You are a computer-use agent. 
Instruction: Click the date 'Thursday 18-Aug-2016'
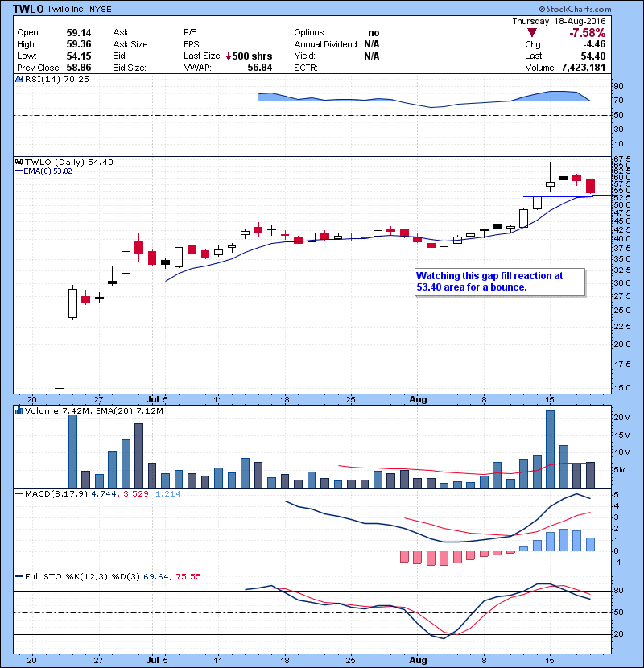(x=559, y=21)
